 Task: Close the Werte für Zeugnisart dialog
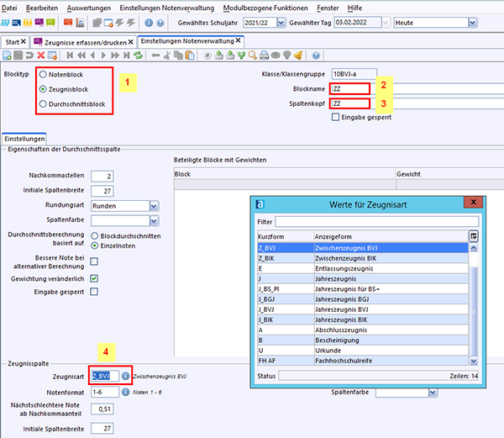coord(473,202)
